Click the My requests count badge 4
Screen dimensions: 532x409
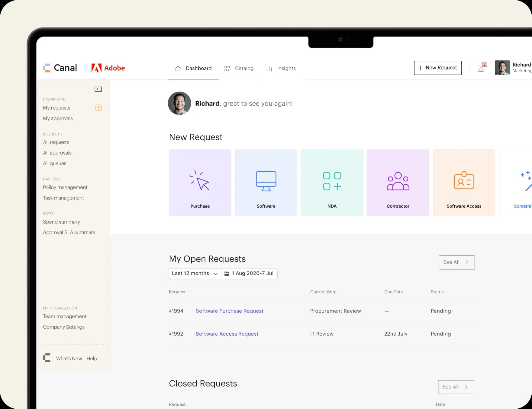[x=98, y=108]
